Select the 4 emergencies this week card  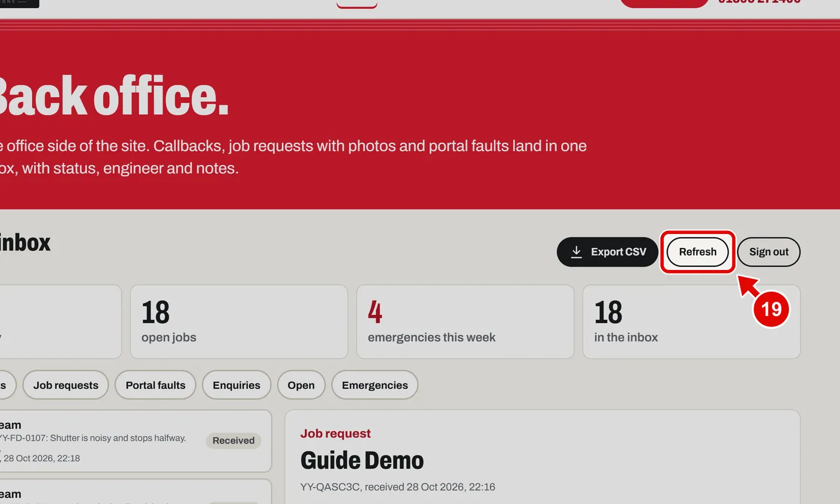pyautogui.click(x=465, y=322)
